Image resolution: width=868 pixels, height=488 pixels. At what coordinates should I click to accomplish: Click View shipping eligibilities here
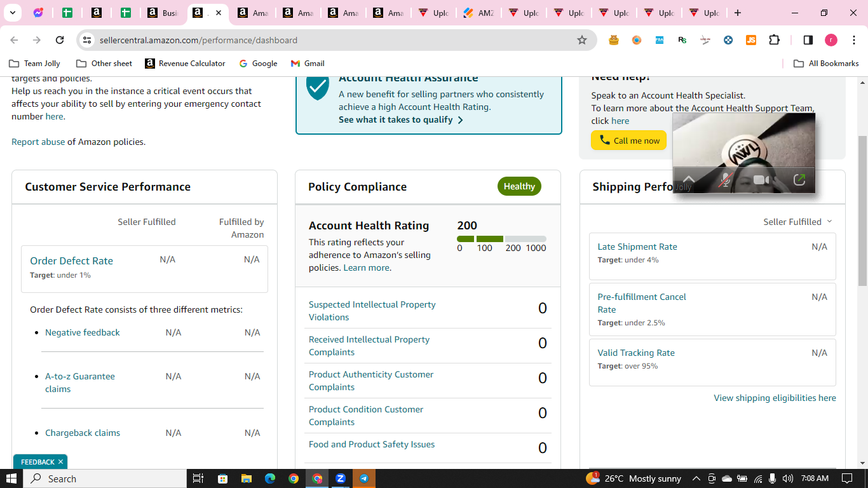point(775,398)
